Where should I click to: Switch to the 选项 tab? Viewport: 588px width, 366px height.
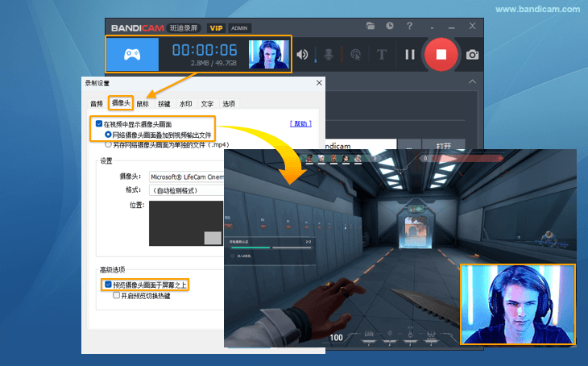[229, 104]
